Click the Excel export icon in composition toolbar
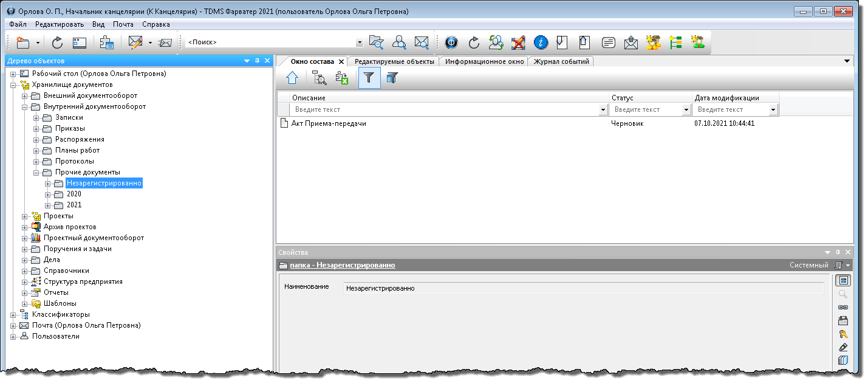The width and height of the screenshot is (868, 383). point(342,78)
